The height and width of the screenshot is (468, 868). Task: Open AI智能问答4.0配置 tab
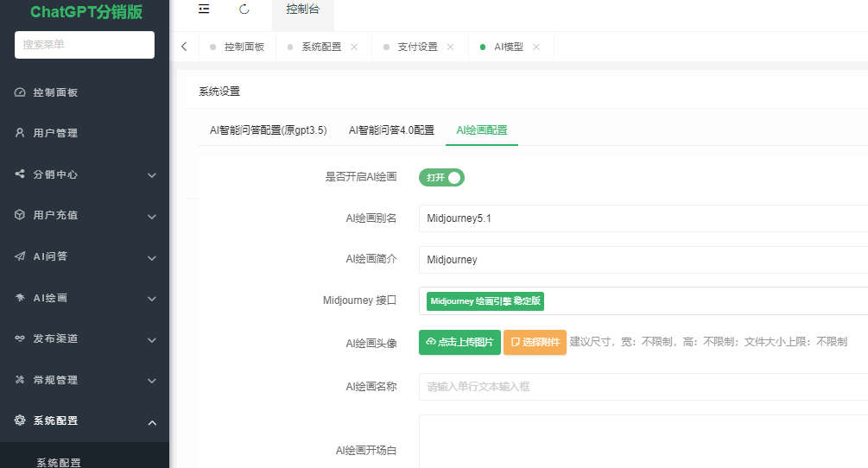coord(391,130)
